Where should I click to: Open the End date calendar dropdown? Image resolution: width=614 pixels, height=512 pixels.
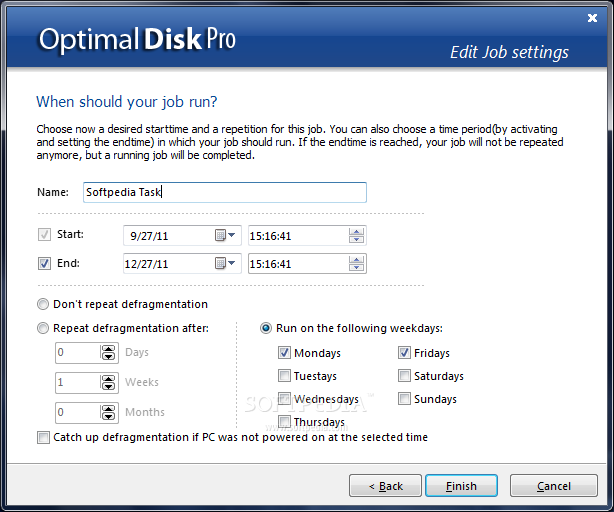coord(225,263)
